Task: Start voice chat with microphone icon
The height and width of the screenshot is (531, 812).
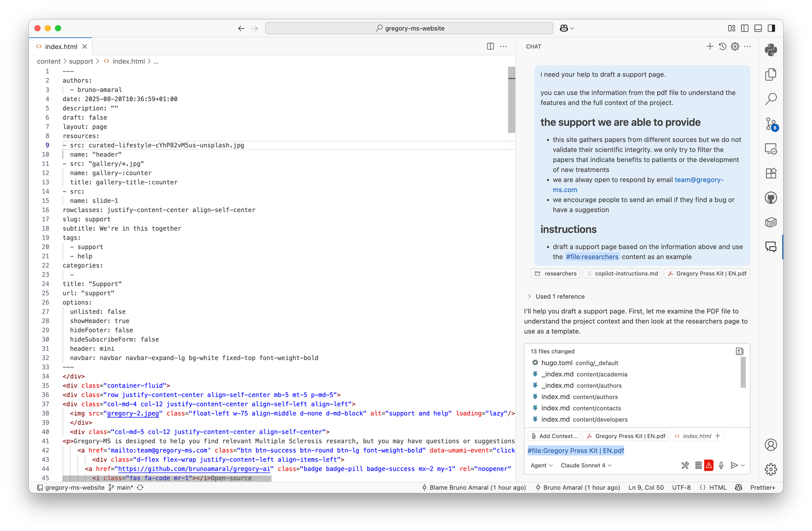Action: click(x=721, y=466)
